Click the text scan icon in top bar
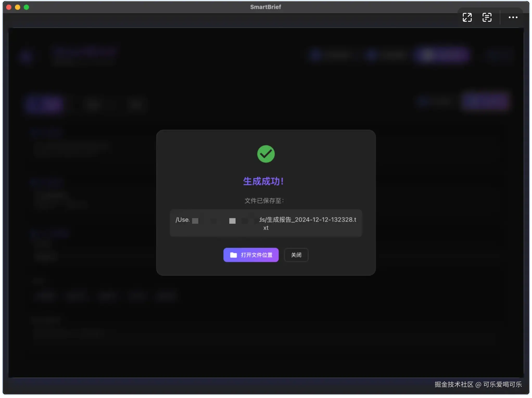 coord(487,17)
